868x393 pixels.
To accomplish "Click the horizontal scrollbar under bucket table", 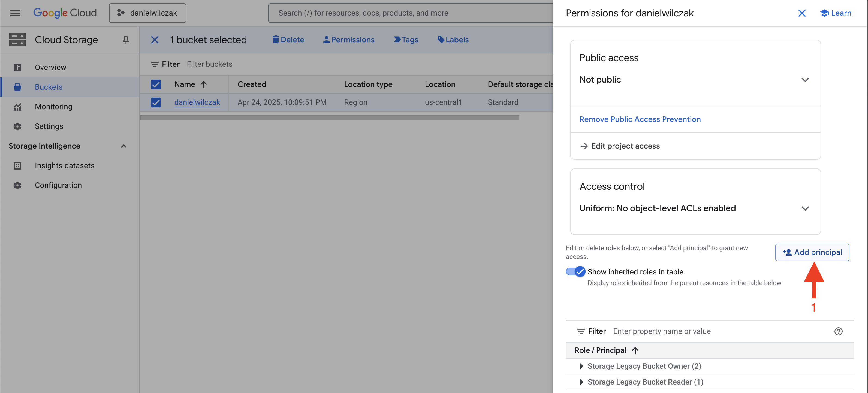I will click(x=330, y=117).
